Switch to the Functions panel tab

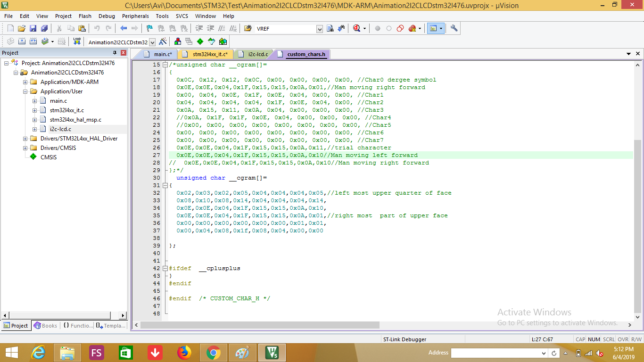[77, 325]
